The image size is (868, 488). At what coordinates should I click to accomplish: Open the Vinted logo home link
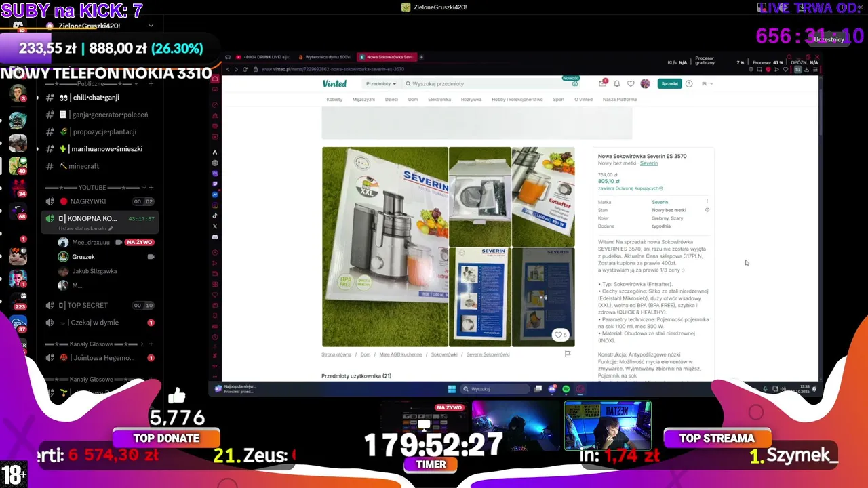[x=334, y=83]
